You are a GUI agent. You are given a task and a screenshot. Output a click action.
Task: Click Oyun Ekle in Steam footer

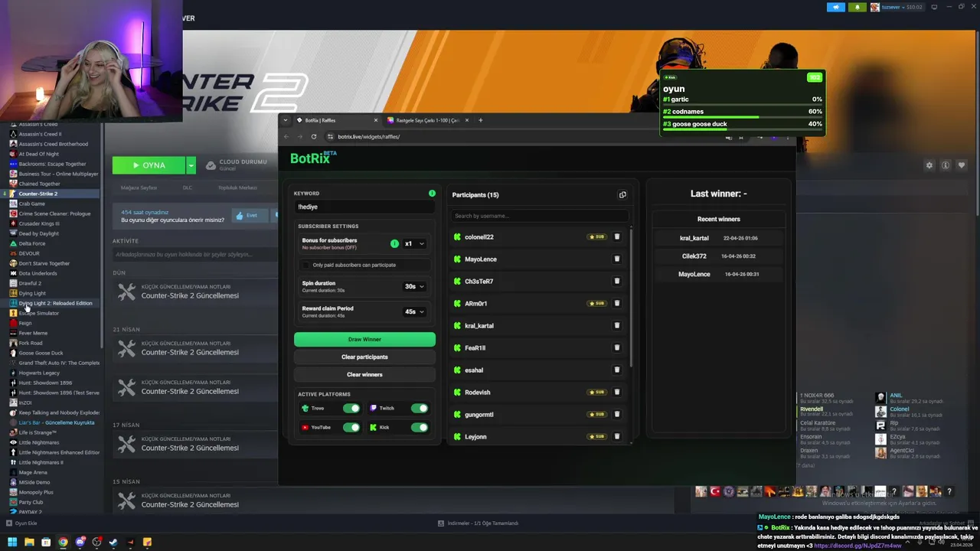point(21,523)
